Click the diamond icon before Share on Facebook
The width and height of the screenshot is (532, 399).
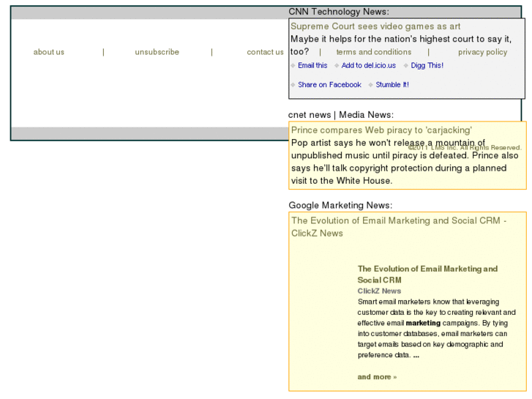tap(293, 85)
